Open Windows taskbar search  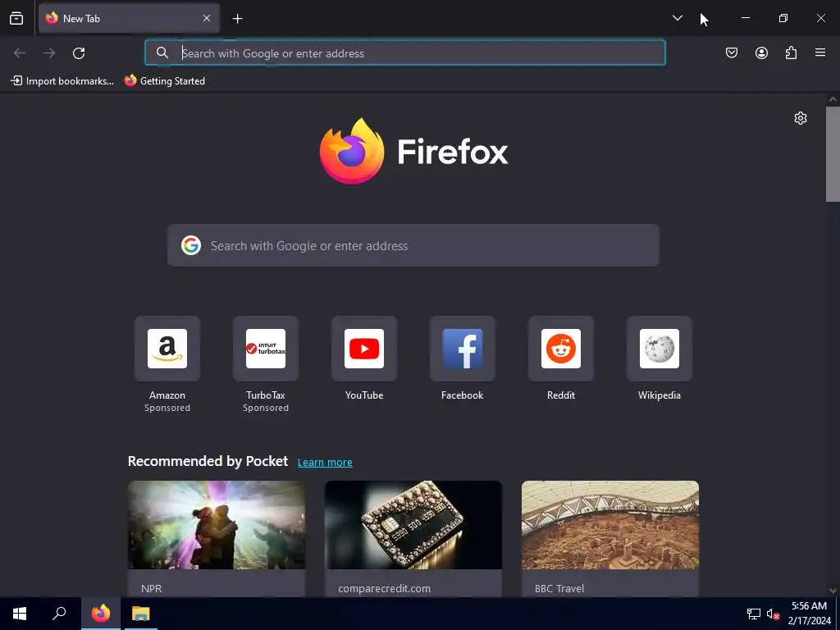tap(59, 614)
